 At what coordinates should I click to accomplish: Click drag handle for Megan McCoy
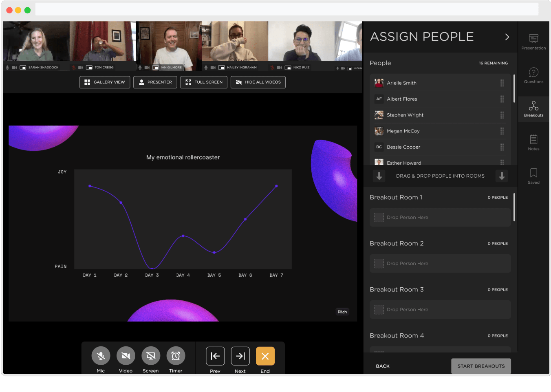coord(502,131)
